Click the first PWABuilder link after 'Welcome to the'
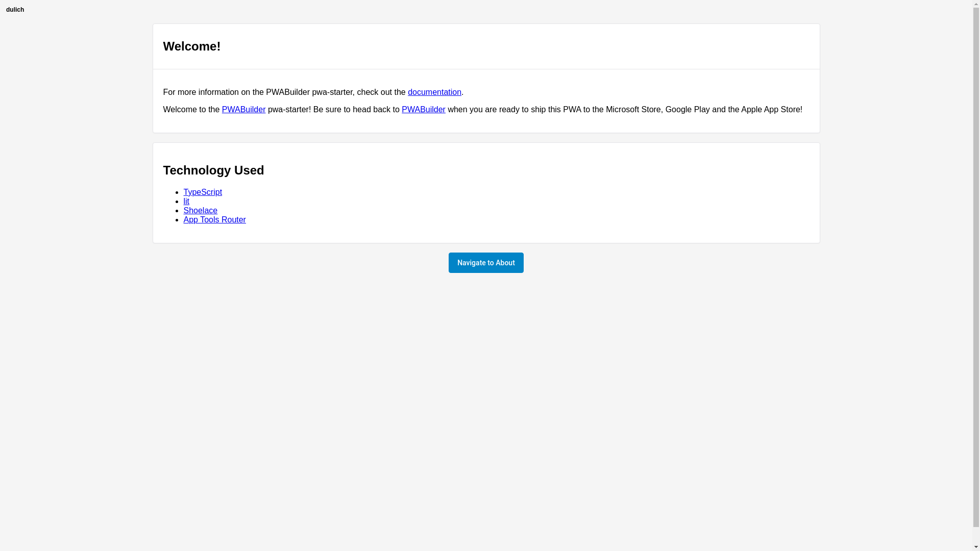The height and width of the screenshot is (551, 980). point(243,110)
